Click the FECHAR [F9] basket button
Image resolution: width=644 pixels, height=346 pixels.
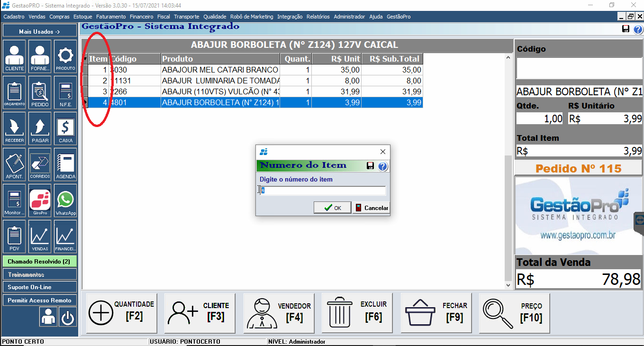pyautogui.click(x=436, y=313)
